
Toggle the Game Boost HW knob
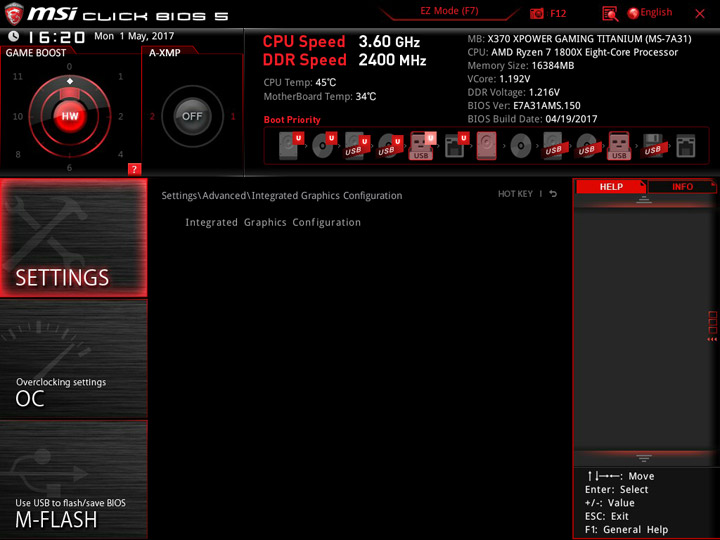point(70,116)
